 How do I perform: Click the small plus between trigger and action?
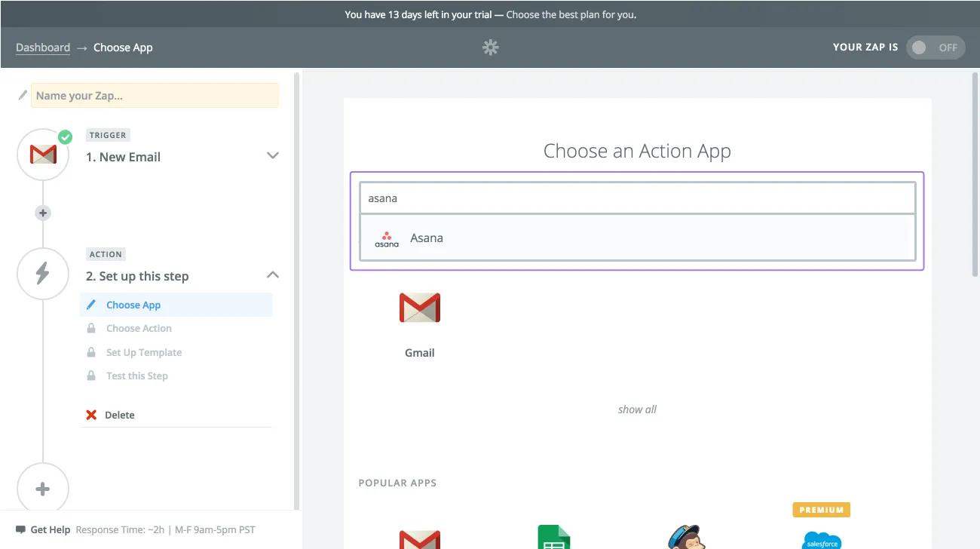click(x=43, y=213)
